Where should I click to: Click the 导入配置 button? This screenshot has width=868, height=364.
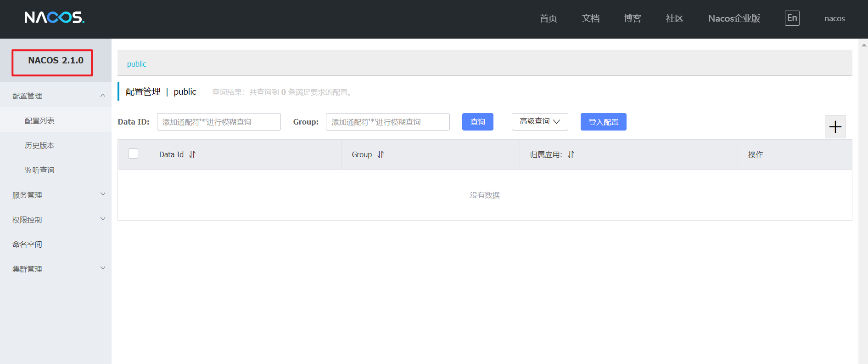(604, 122)
